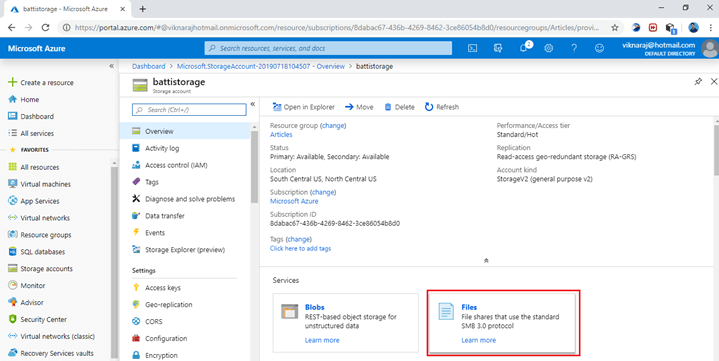The height and width of the screenshot is (361, 719).
Task: Click the Articles resource group link
Action: tap(281, 135)
